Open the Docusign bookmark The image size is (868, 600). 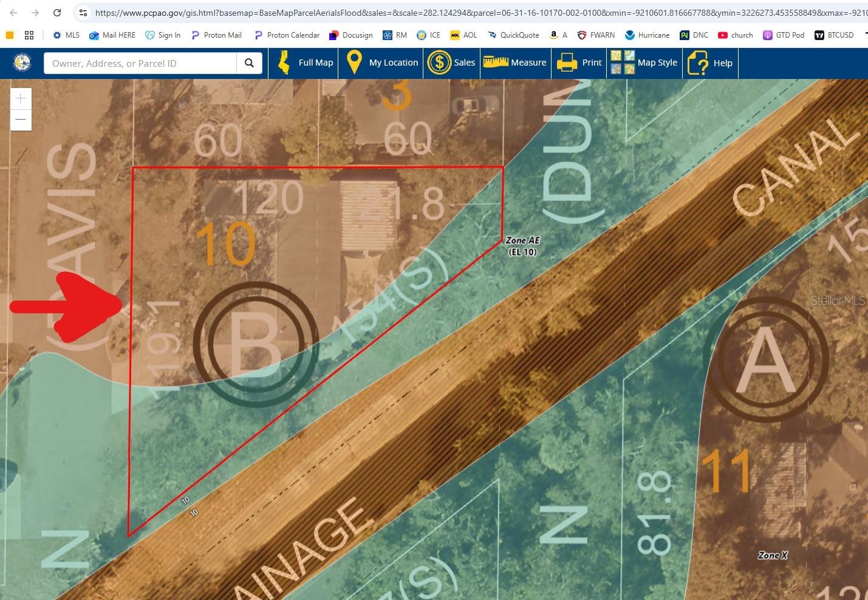click(350, 35)
